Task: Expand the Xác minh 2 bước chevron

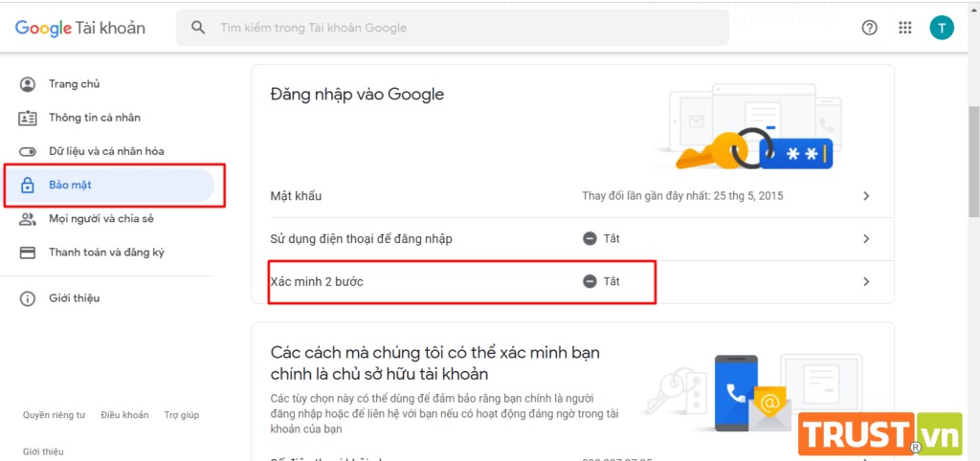Action: [866, 282]
